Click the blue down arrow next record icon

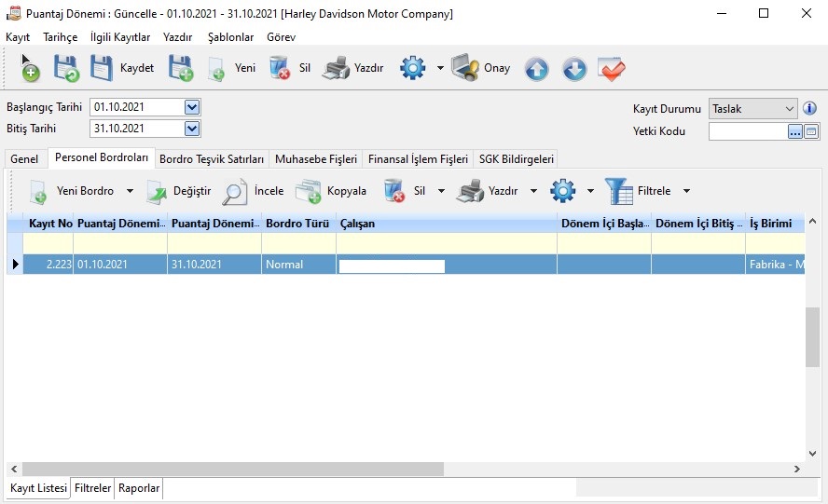(x=574, y=68)
